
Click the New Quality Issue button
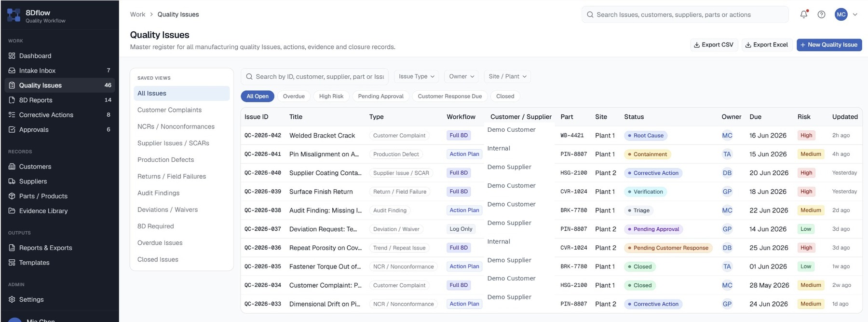coord(829,45)
